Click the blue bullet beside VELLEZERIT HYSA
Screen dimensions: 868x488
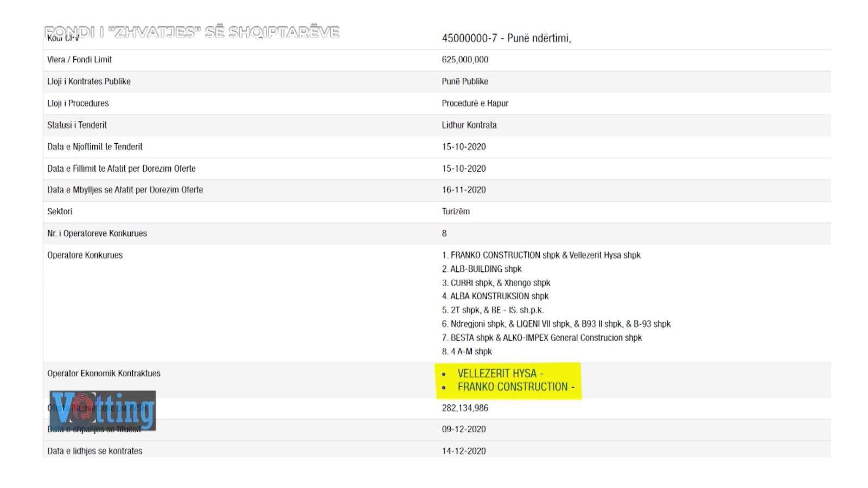tap(444, 374)
